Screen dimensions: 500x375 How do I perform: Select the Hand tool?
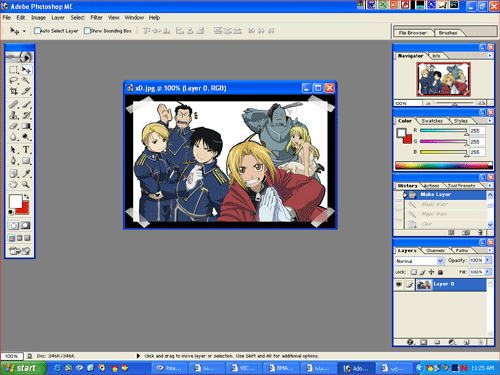(x=13, y=184)
